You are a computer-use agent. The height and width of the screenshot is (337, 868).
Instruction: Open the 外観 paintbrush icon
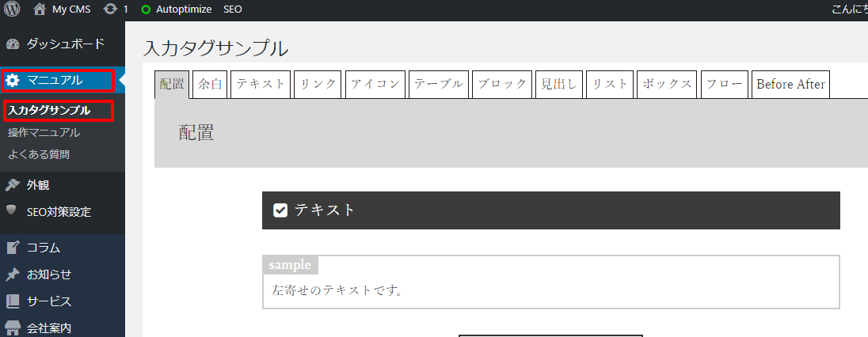tap(13, 185)
